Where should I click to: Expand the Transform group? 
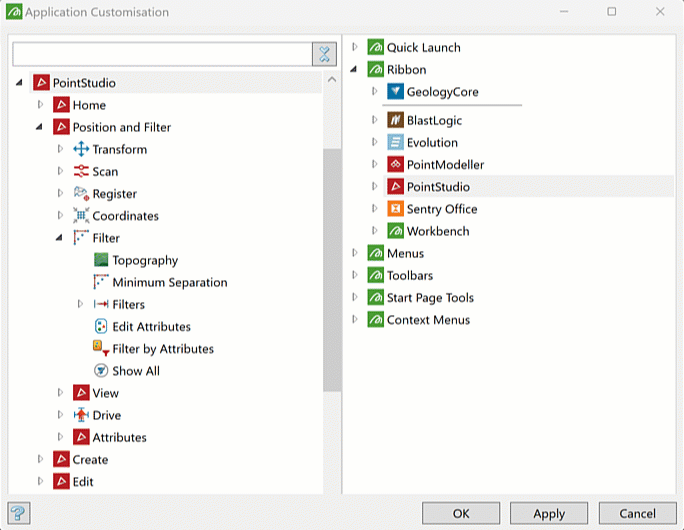(60, 149)
